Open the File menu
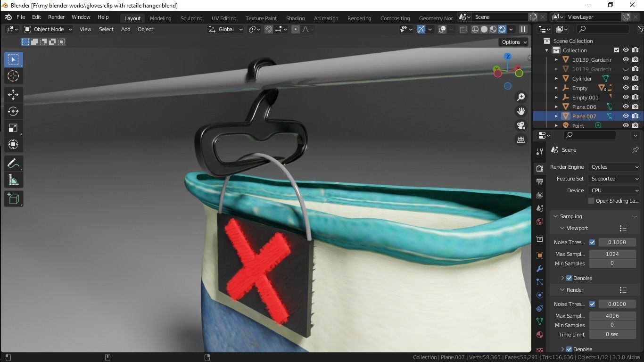Image resolution: width=644 pixels, height=362 pixels. point(21,17)
